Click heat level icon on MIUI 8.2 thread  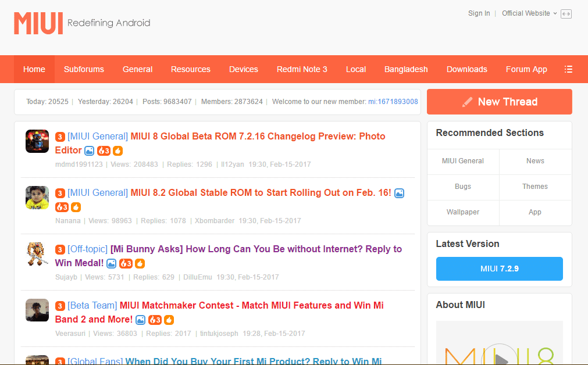click(62, 207)
